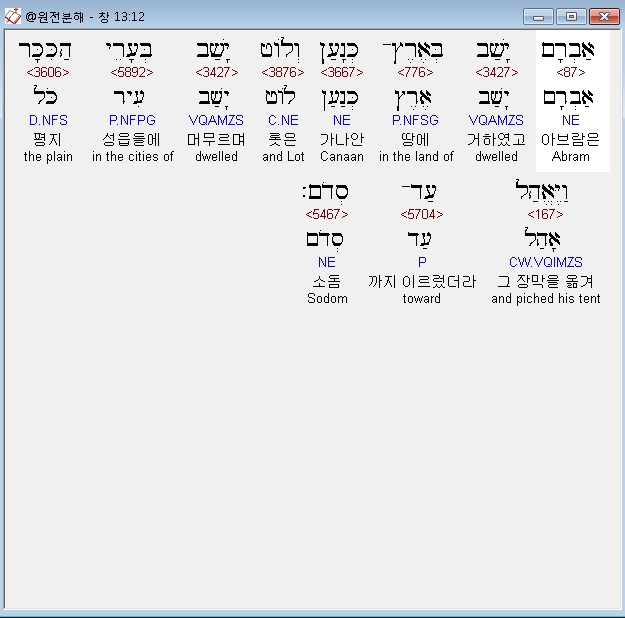Click the Korean gloss 롯은
Viewport: 625px width, 618px height.
[283, 140]
